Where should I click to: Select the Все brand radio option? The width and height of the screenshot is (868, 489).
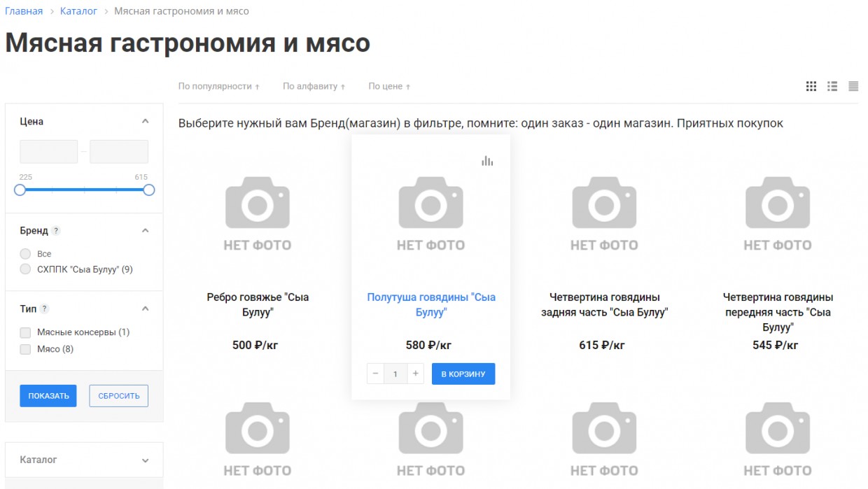26,254
